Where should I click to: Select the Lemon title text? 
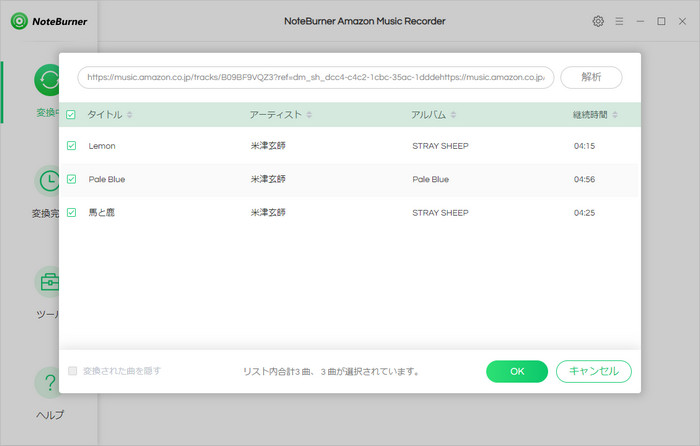click(102, 146)
